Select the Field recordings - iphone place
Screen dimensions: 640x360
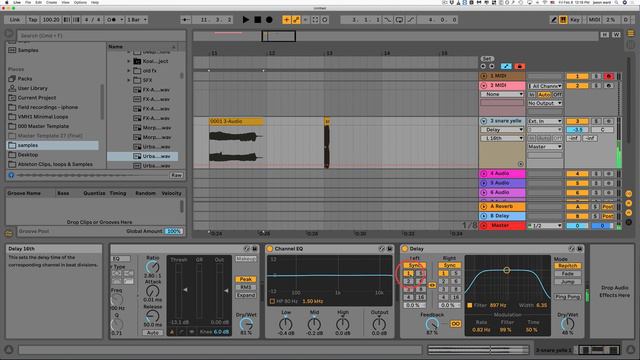click(48, 107)
